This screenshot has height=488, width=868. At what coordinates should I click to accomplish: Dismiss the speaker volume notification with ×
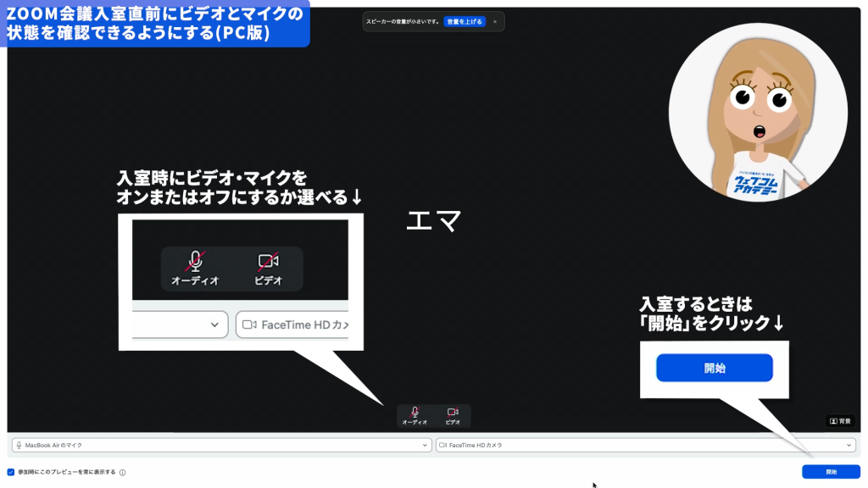click(x=495, y=21)
